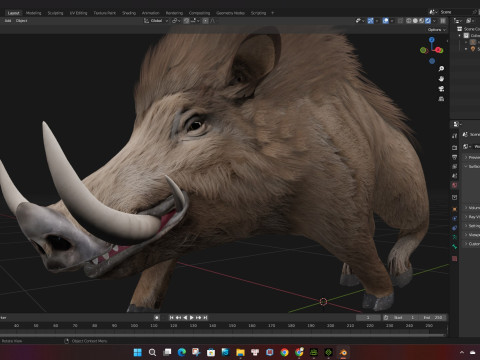This screenshot has width=480, height=360.
Task: Collapse the Surface panel
Action: click(x=472, y=166)
